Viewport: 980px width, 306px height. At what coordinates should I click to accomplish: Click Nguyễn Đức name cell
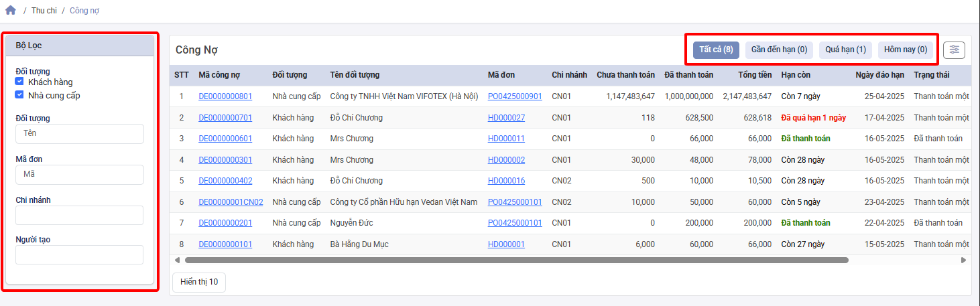pos(352,223)
